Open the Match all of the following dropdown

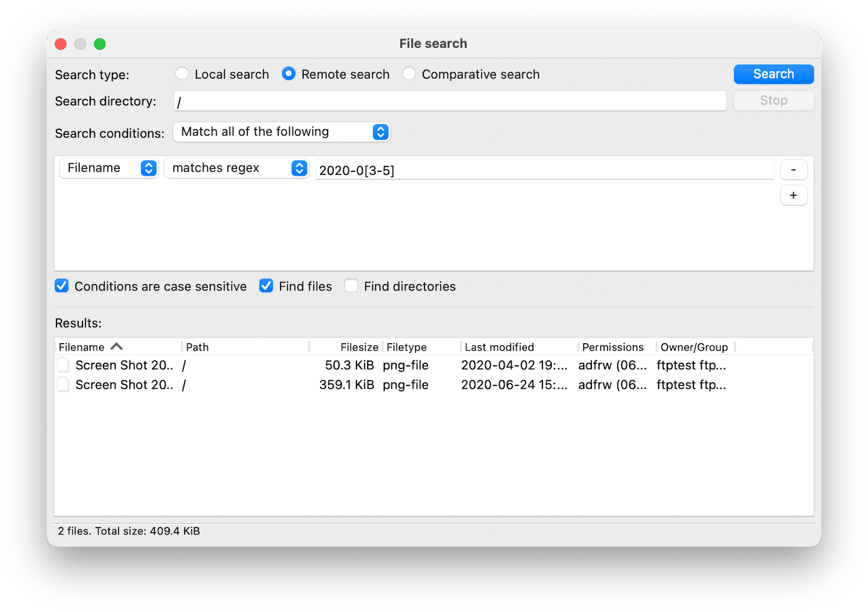click(282, 132)
